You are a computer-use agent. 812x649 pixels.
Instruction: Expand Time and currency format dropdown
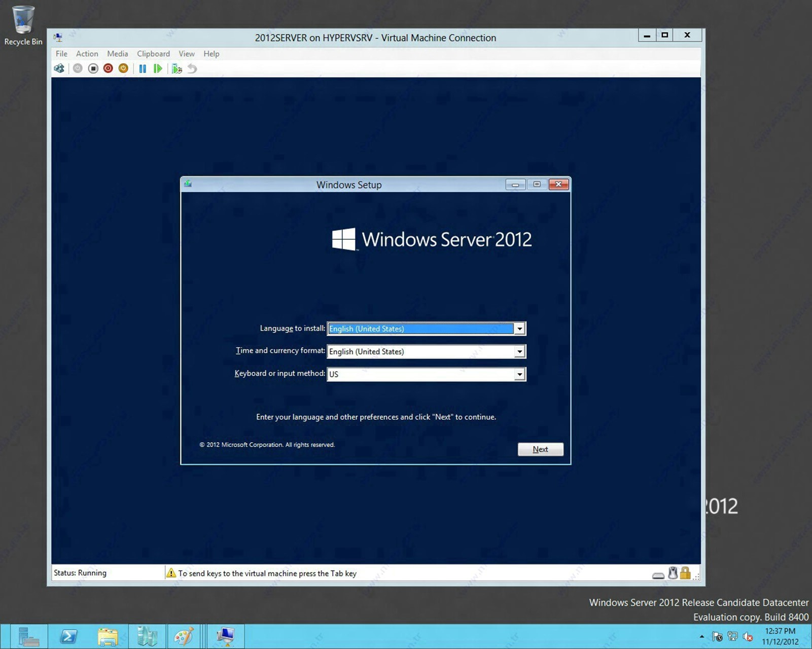tap(519, 352)
